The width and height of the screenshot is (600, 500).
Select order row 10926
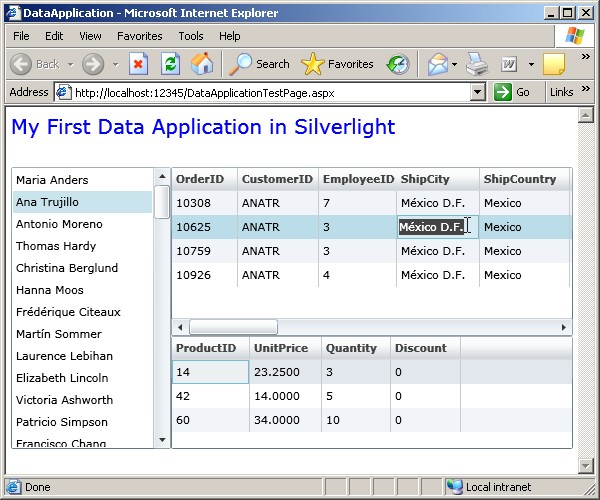click(372, 275)
